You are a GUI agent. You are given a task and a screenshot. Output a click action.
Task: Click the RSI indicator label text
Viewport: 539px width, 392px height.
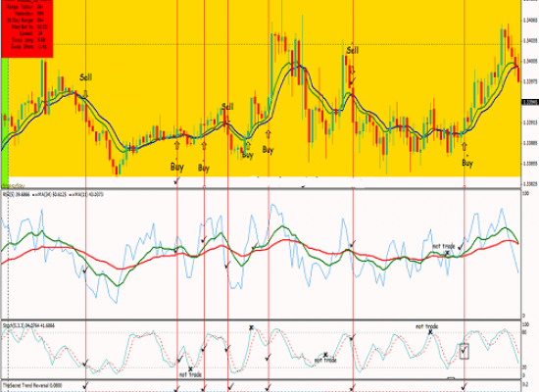click(x=53, y=195)
